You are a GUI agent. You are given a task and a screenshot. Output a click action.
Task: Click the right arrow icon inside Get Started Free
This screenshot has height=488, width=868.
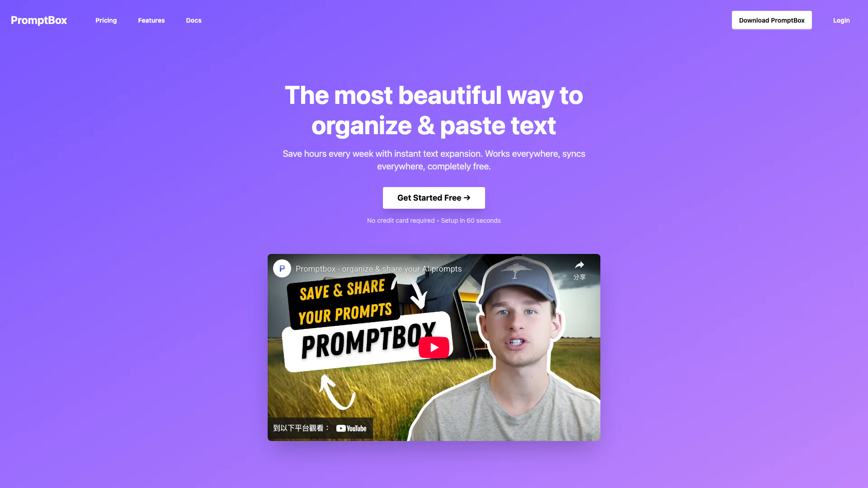(x=467, y=198)
